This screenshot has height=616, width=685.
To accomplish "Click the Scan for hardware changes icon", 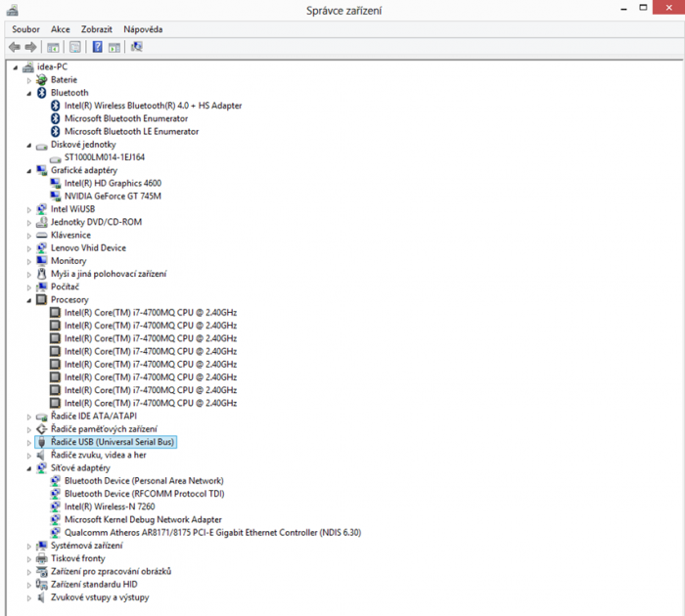I will tap(136, 47).
